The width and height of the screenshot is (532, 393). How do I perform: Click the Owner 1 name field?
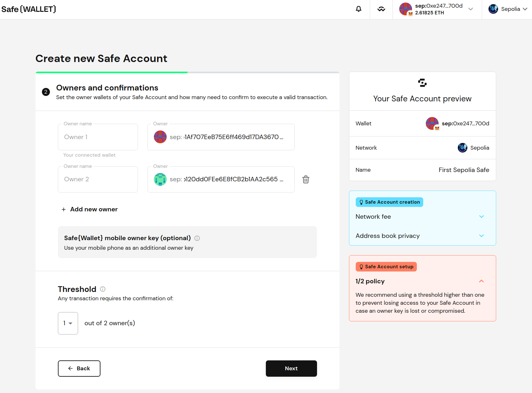click(98, 137)
